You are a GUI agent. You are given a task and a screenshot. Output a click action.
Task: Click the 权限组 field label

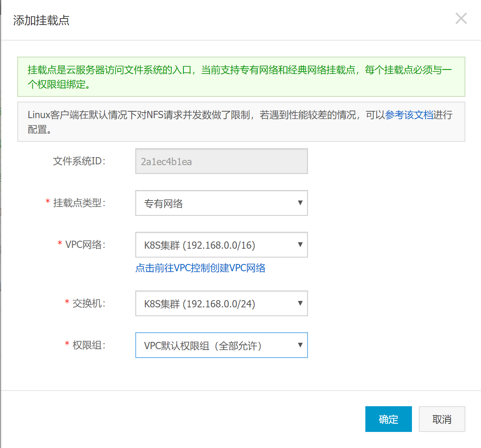point(89,346)
